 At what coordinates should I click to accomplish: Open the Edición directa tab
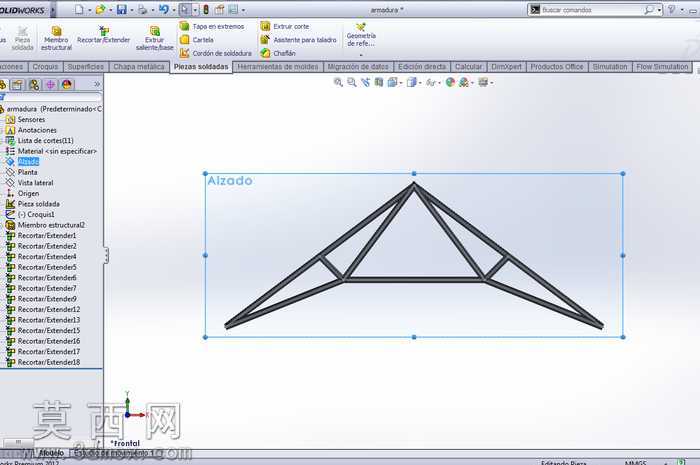422,66
